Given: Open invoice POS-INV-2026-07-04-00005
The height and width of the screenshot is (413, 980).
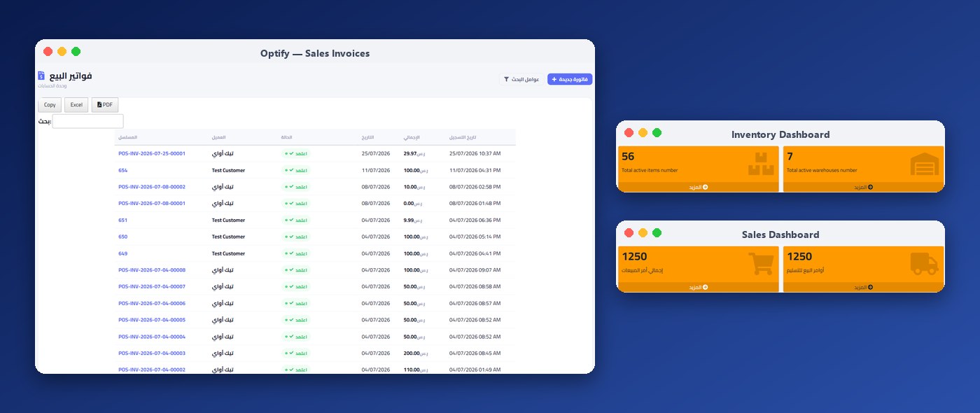Looking at the screenshot, I should pyautogui.click(x=152, y=320).
